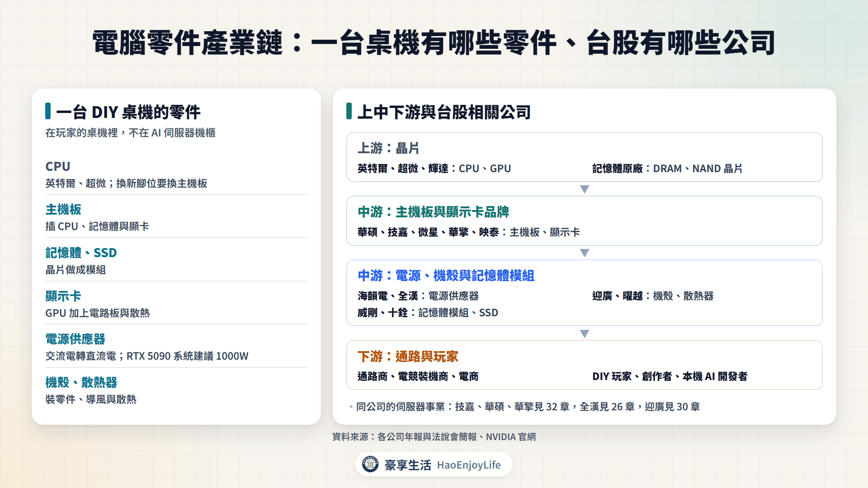Click the 記憶體、SSD heading
This screenshot has height=488, width=868.
pos(81,253)
